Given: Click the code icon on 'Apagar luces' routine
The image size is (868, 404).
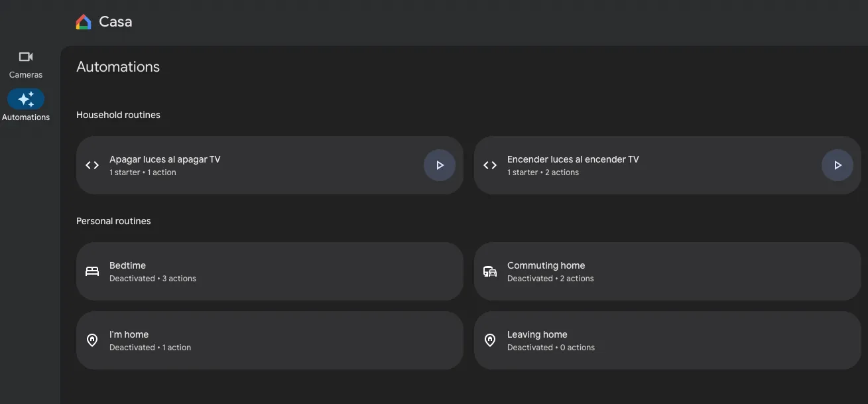Looking at the screenshot, I should pos(92,165).
